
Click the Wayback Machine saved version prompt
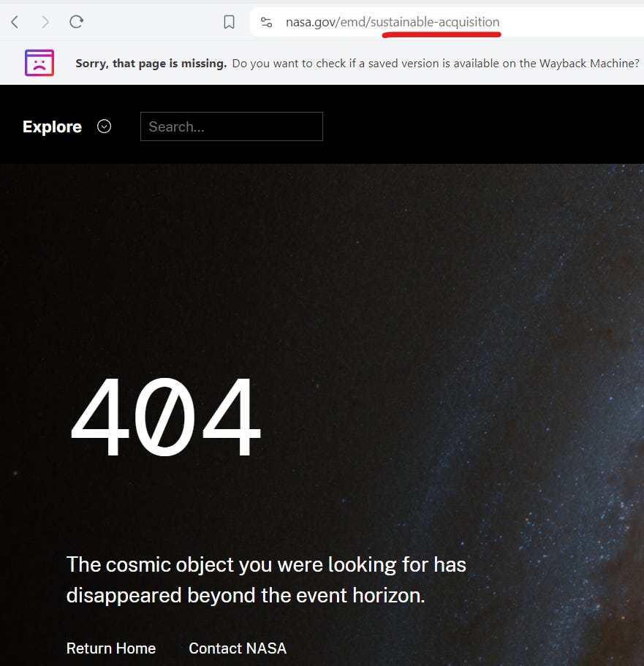point(436,64)
